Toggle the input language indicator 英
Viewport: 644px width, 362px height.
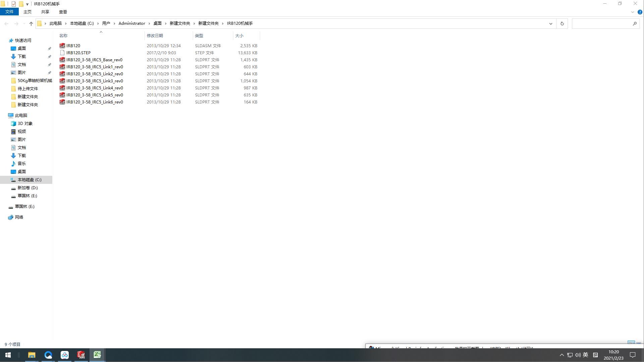(x=585, y=355)
